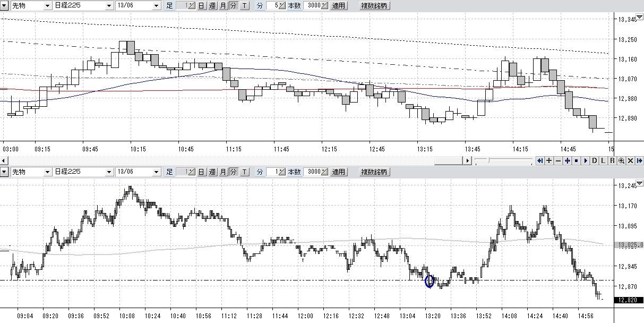Jump to chart end with right-bar arrow icon
Viewport: 644px width, 323px height.
pos(639,160)
